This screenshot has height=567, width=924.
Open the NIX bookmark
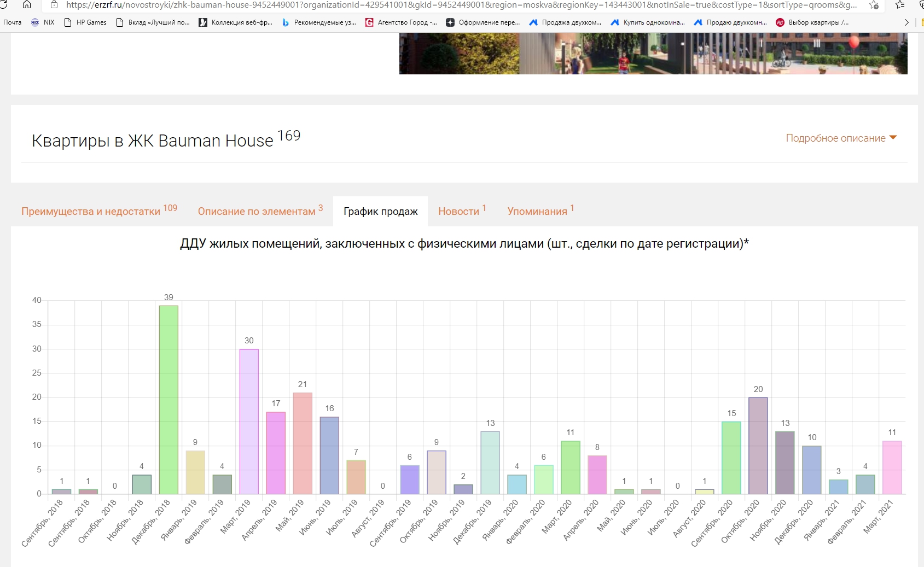[x=43, y=22]
